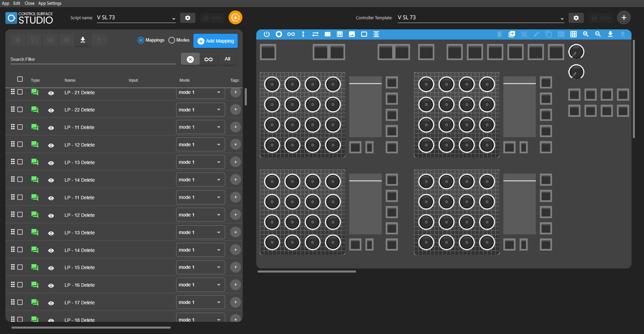Screen dimensions: 644x334
Task: Expand the Controller Template dropdown
Action: click(x=562, y=19)
